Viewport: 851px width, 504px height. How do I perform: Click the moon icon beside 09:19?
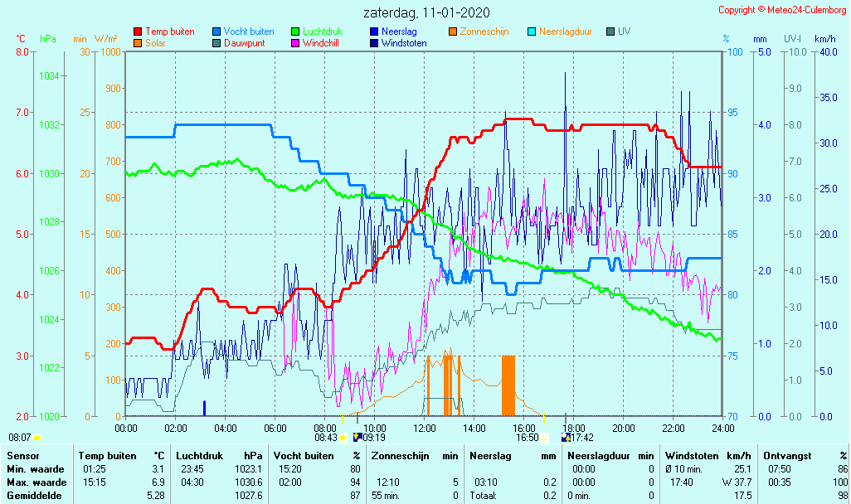[357, 438]
